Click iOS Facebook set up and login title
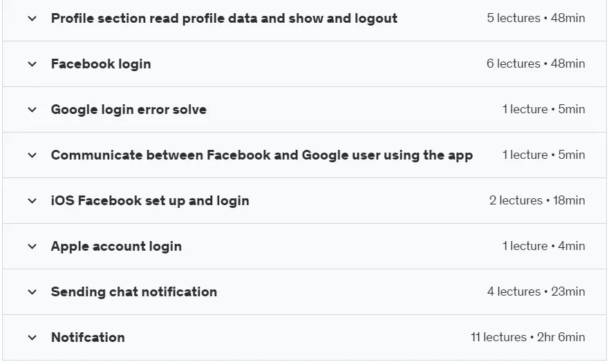Viewport: 609px width, 364px height. tap(150, 200)
